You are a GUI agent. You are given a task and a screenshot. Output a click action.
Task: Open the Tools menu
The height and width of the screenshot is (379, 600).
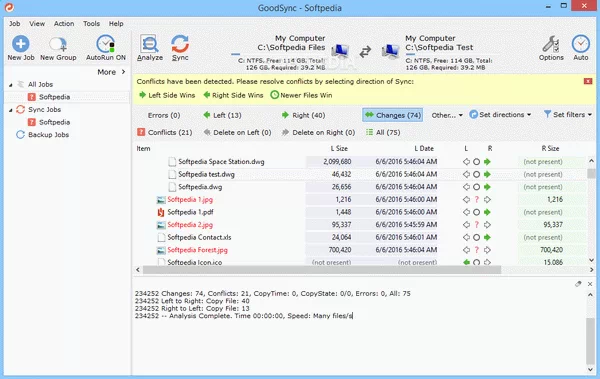(x=91, y=24)
